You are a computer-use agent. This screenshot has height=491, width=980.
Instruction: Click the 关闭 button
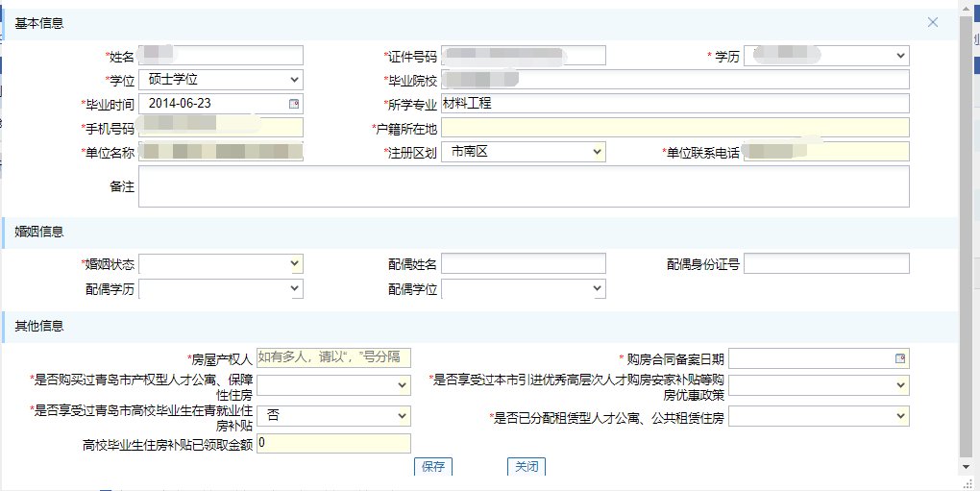[x=527, y=467]
